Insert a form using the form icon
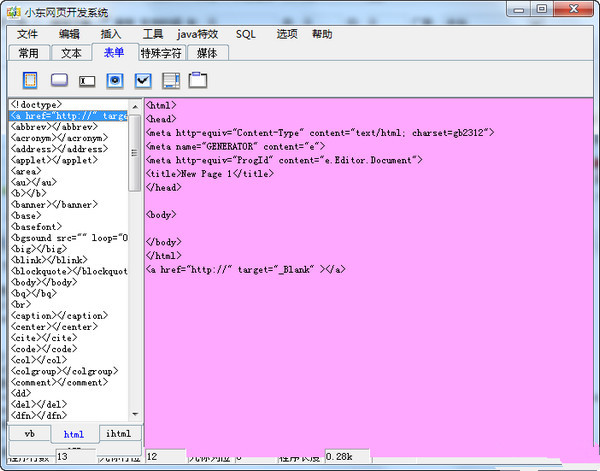This screenshot has width=600, height=471. click(30, 80)
